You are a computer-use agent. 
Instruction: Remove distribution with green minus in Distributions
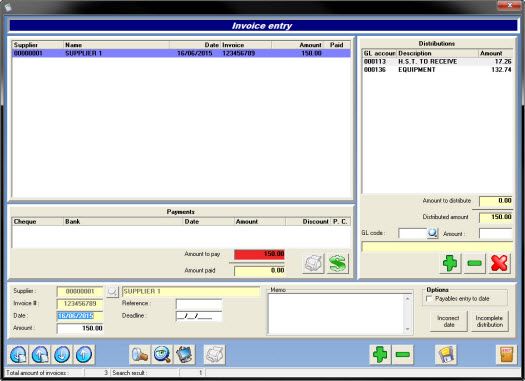click(474, 263)
